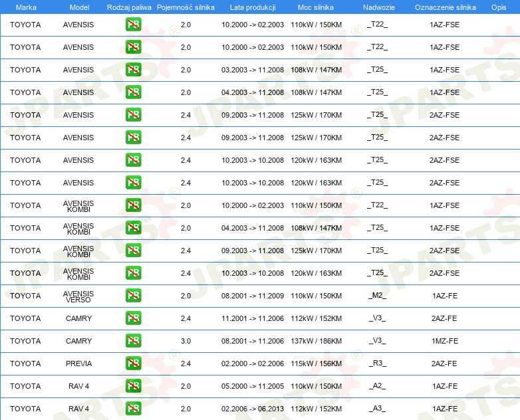520x420 pixels.
Task: Click the '_R3_' body code cell
Action: [378, 363]
